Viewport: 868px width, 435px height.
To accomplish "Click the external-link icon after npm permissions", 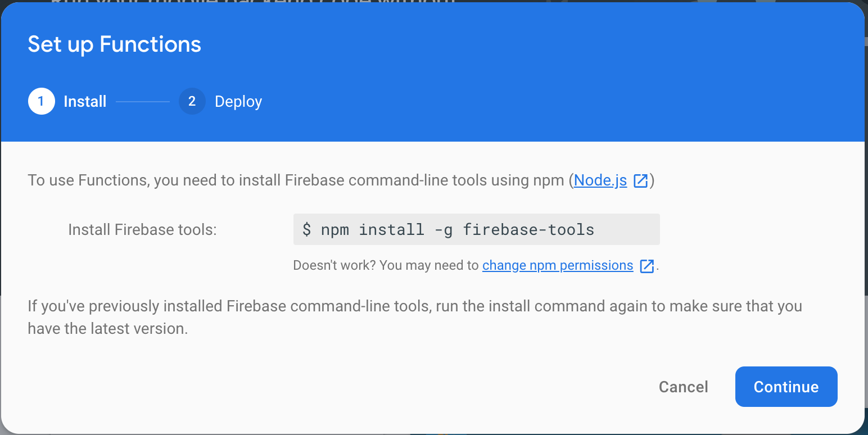I will tap(647, 266).
